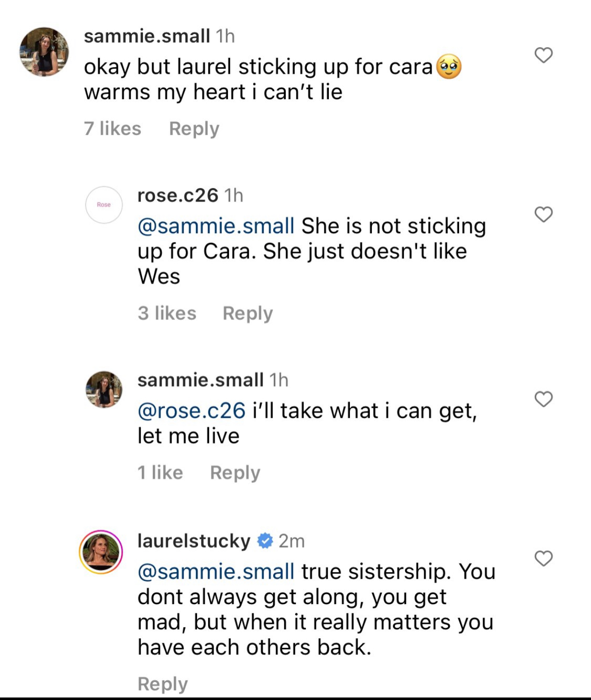Open the laurelstucky username

[x=194, y=541]
